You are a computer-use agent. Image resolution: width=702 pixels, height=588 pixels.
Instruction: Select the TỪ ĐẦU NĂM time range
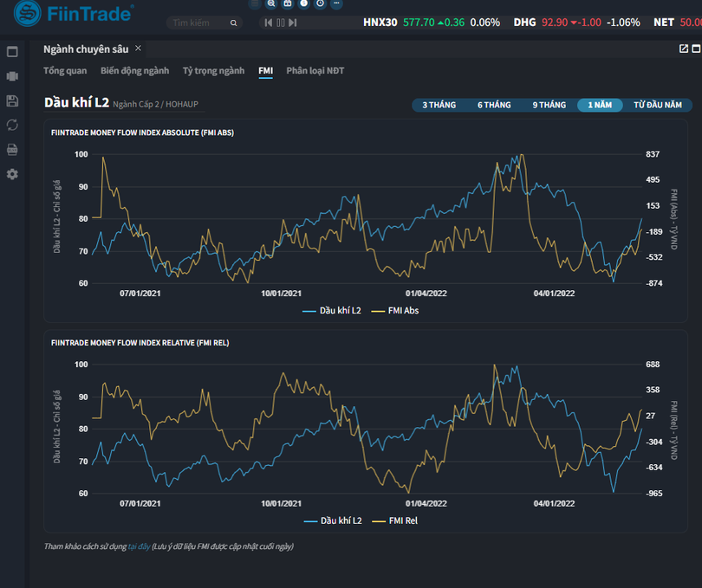(657, 105)
